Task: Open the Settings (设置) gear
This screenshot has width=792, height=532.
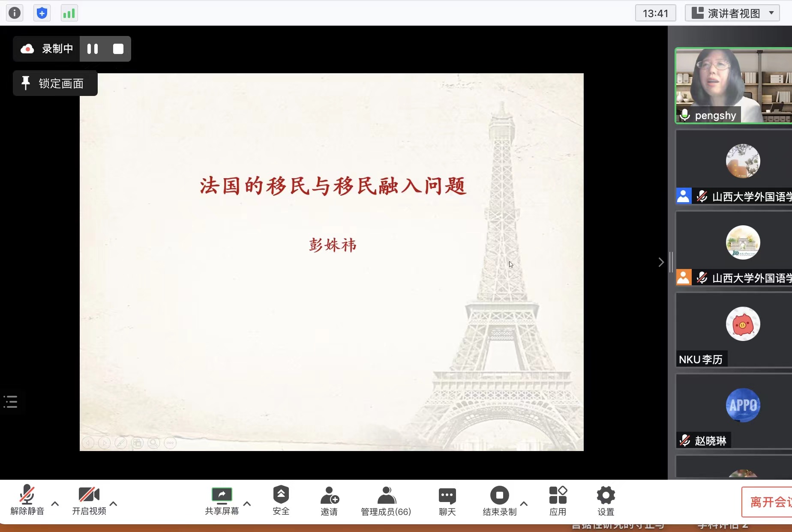Action: click(x=606, y=500)
